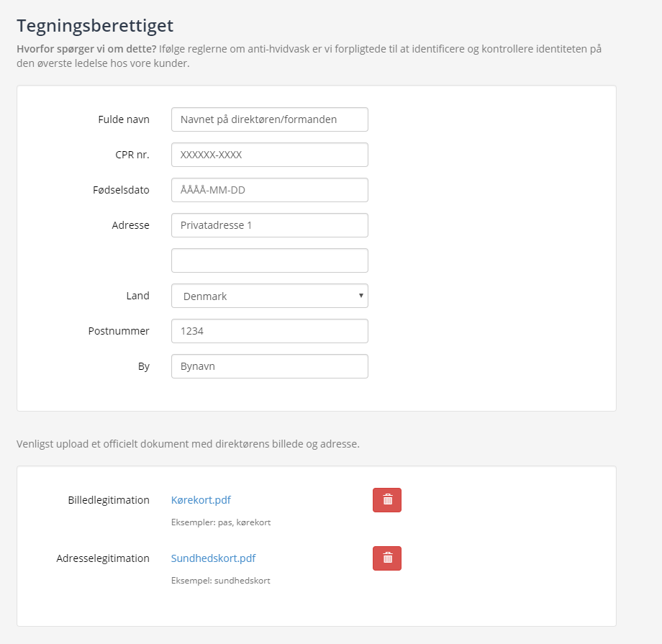Click the Billedlegitimation label
The width and height of the screenshot is (662, 644).
click(109, 500)
